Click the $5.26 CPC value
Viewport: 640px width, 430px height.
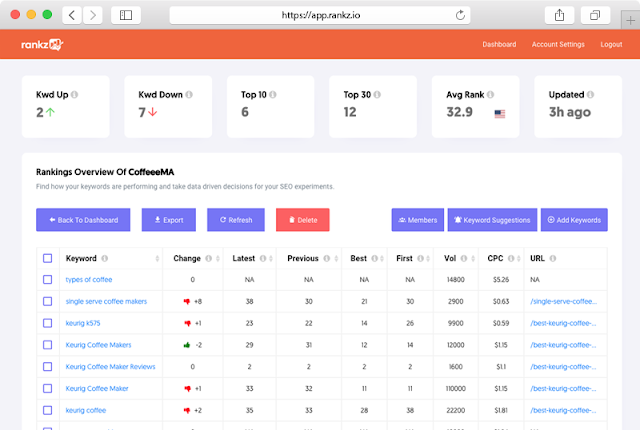[501, 279]
